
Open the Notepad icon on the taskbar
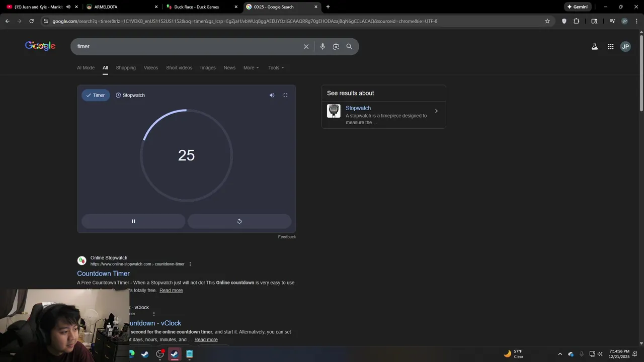189,354
